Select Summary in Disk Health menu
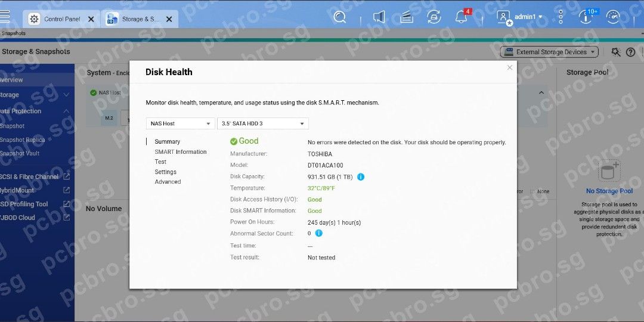The height and width of the screenshot is (322, 644). (167, 142)
